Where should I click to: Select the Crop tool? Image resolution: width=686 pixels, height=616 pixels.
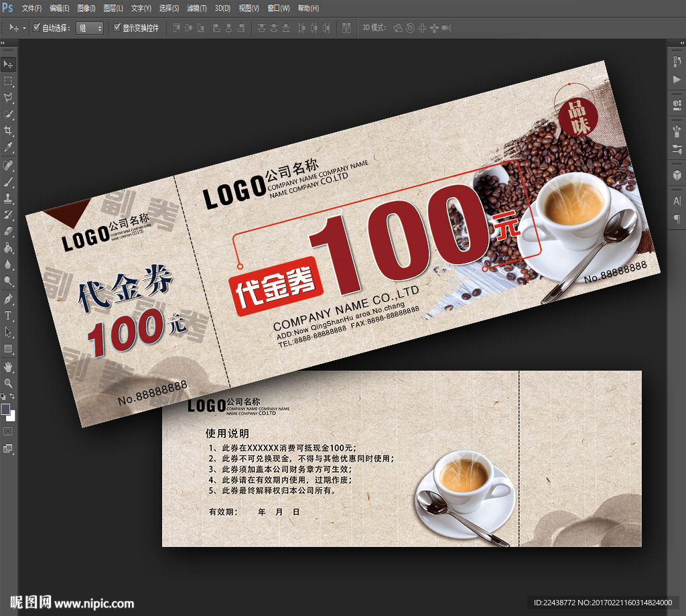[9, 131]
